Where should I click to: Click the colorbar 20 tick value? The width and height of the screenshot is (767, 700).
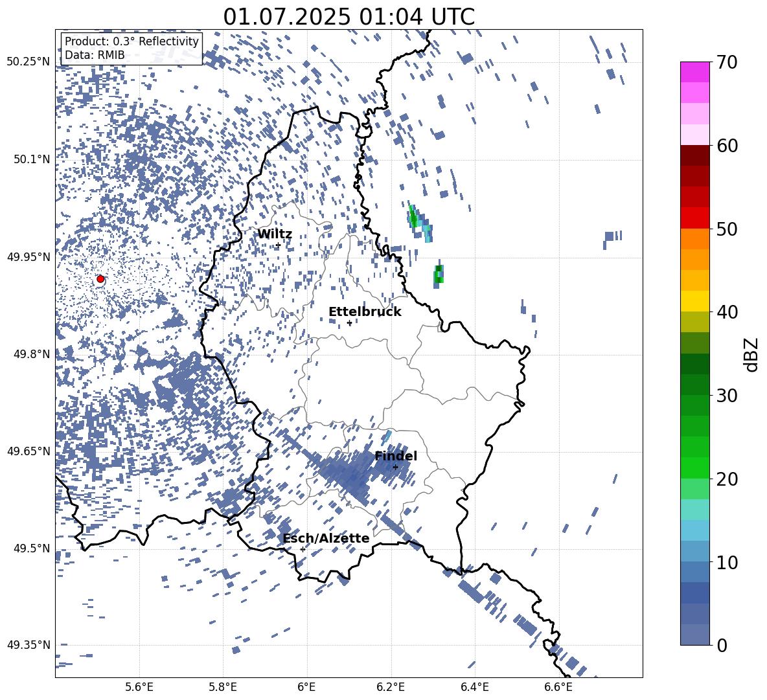(727, 479)
